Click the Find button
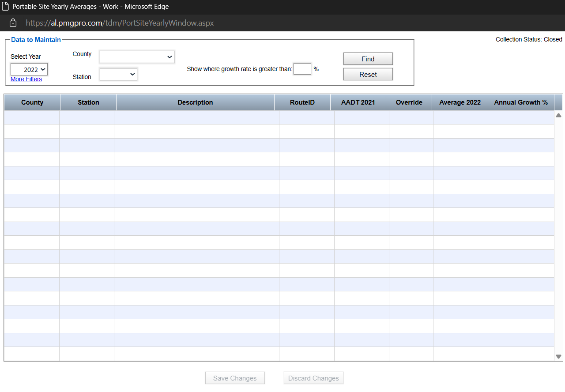565x392 pixels. (x=368, y=59)
